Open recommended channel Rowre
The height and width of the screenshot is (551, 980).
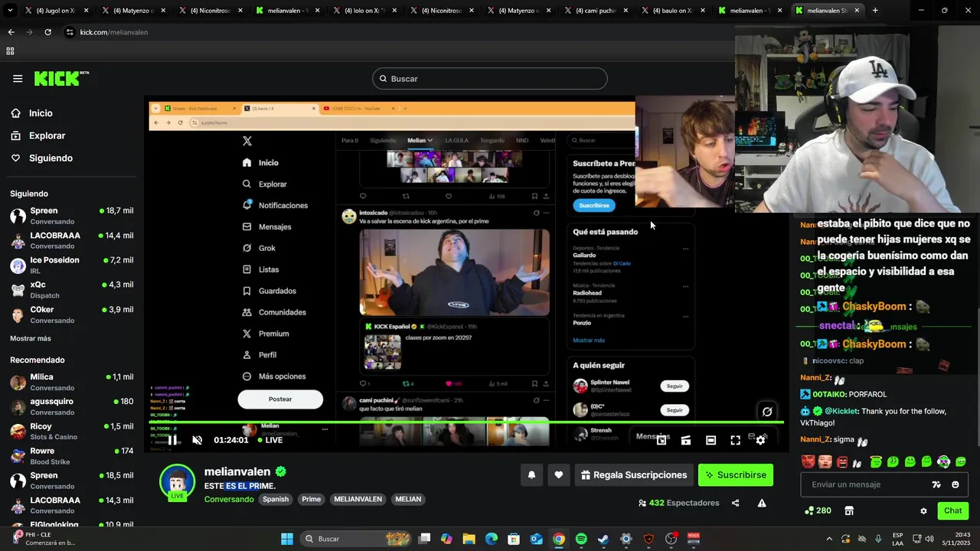[72, 456]
